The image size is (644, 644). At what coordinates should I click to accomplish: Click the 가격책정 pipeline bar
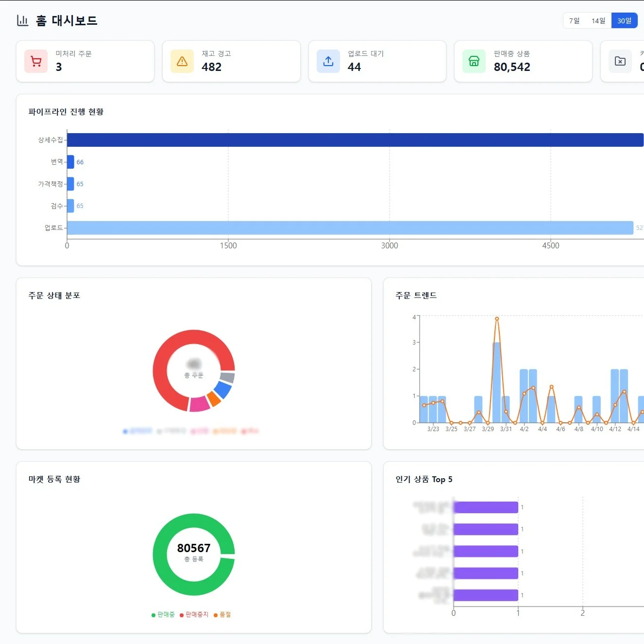click(70, 184)
